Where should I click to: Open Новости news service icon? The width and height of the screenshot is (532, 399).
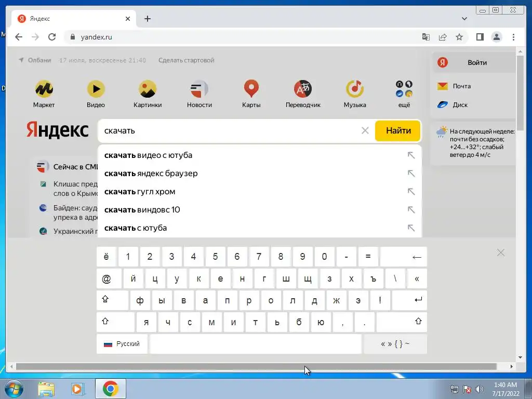pos(199,89)
